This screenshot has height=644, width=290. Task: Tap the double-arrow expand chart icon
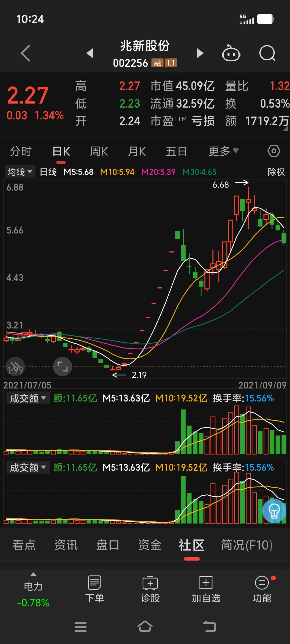(15, 366)
